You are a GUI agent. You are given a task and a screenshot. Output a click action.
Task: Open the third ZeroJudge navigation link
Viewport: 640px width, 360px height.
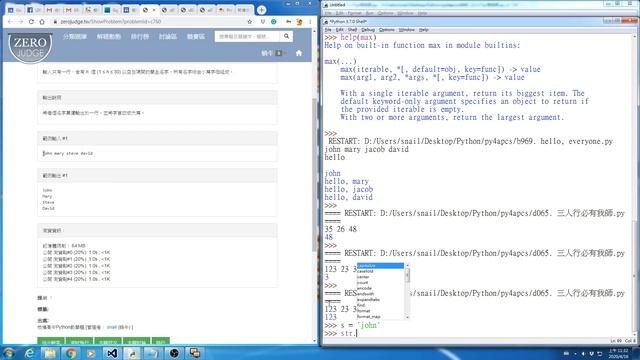[x=140, y=37]
